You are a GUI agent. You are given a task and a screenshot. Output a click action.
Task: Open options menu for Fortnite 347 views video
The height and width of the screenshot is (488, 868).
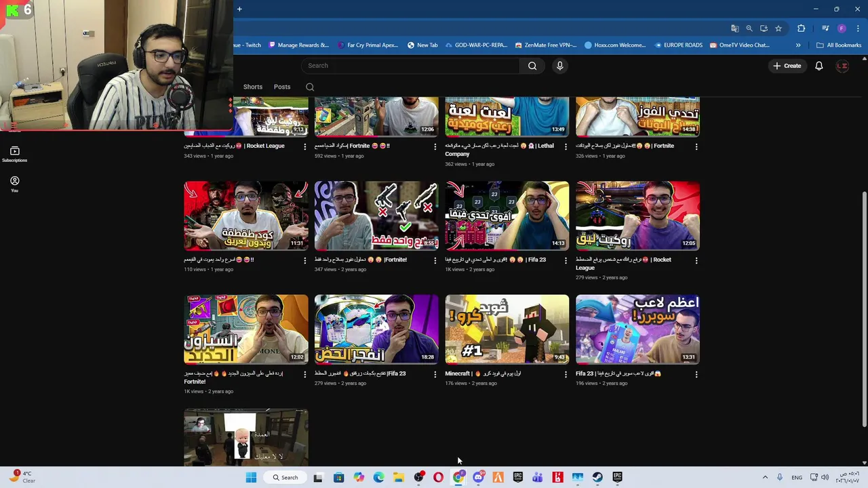point(435,260)
